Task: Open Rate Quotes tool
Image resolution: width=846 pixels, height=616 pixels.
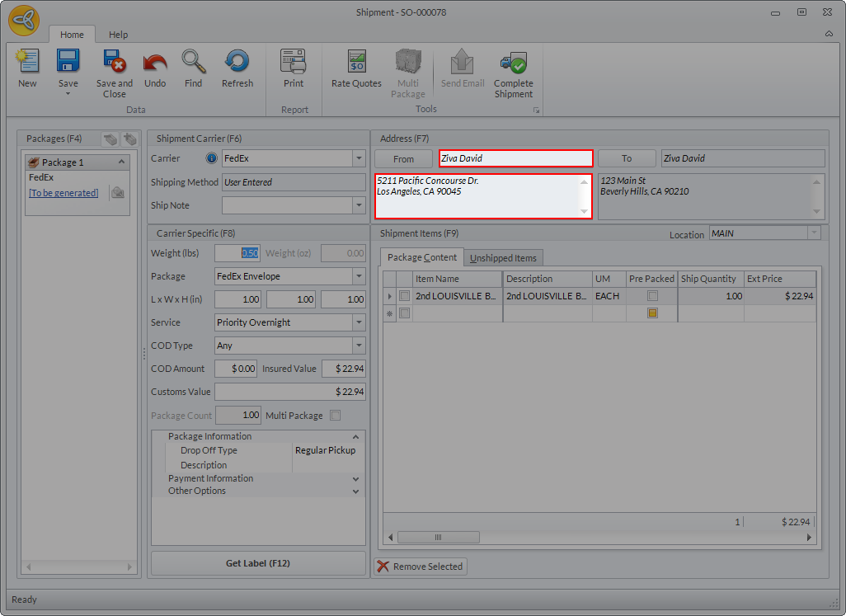Action: (356, 63)
